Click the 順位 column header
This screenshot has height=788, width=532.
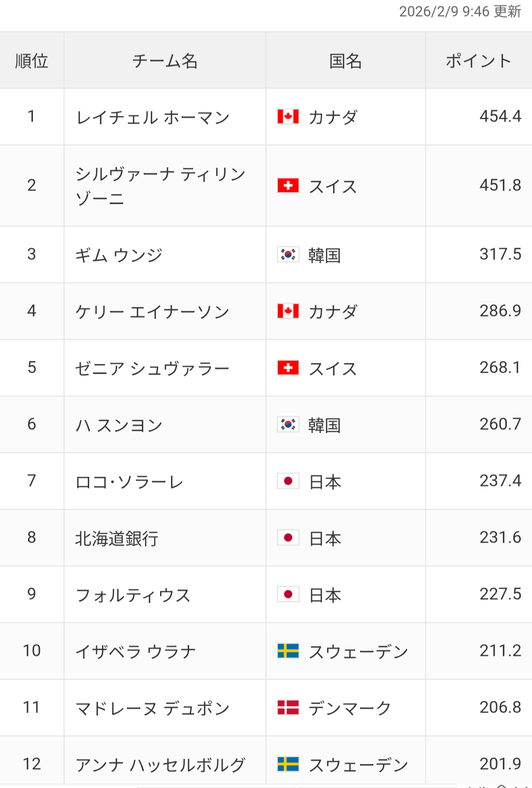coord(32,61)
